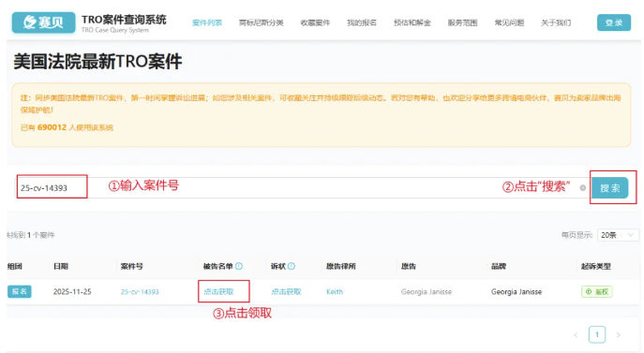The width and height of the screenshot is (644, 353).
Task: Go to 收藏案件 page
Action: pyautogui.click(x=315, y=22)
